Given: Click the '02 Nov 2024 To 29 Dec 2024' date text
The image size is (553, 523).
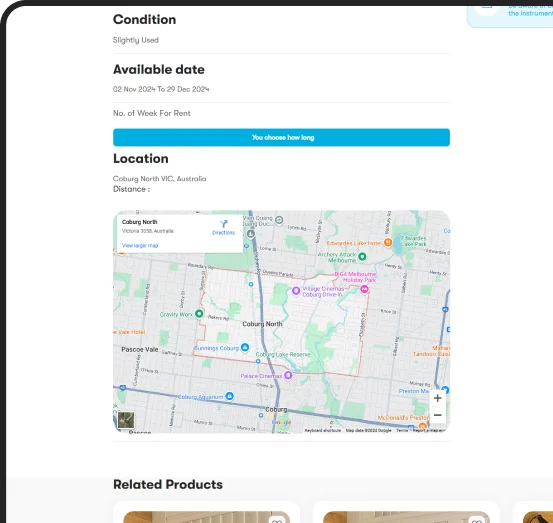Looking at the screenshot, I should (x=161, y=89).
